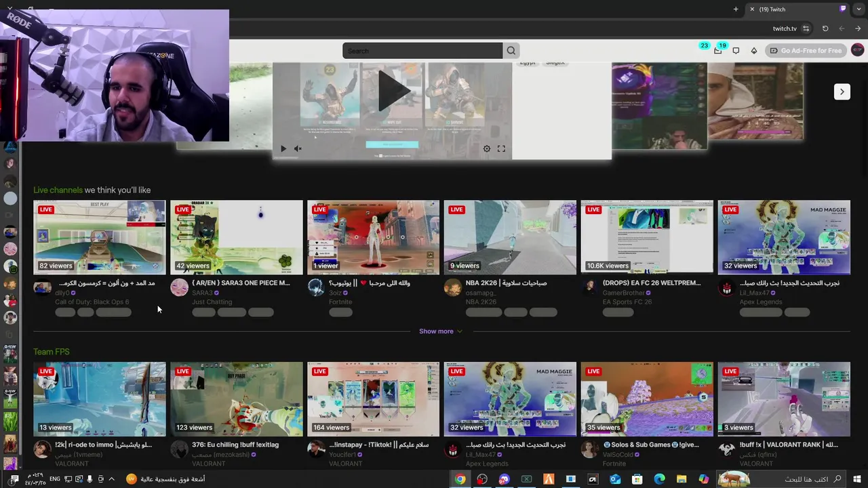This screenshot has height=488, width=868.
Task: Select the (19) Twitch browser tab
Action: tap(796, 9)
